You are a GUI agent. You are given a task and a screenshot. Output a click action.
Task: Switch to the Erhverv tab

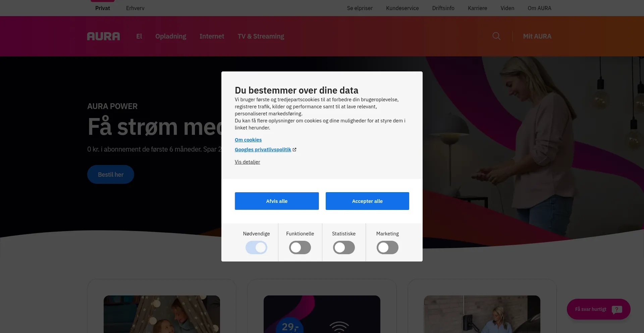pyautogui.click(x=135, y=8)
